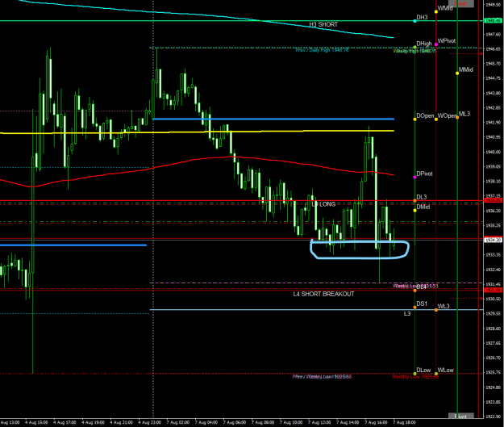Select the magenta DPivot marker
This screenshot has width=504, height=427.
[x=414, y=178]
